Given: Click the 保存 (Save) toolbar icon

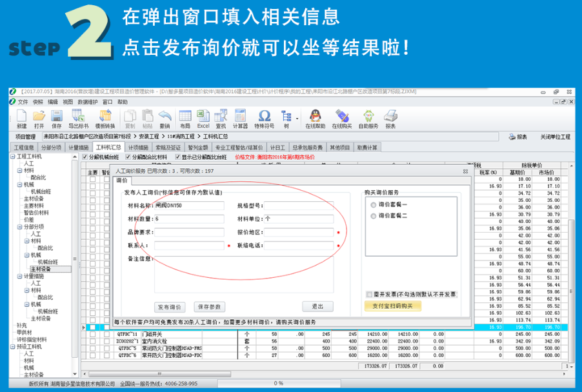Looking at the screenshot, I should (x=56, y=118).
